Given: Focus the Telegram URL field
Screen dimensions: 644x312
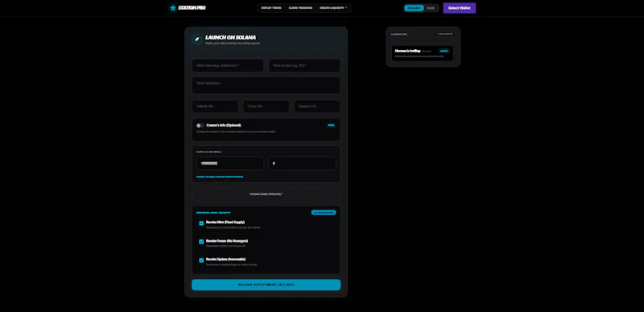Looking at the screenshot, I should 317,106.
